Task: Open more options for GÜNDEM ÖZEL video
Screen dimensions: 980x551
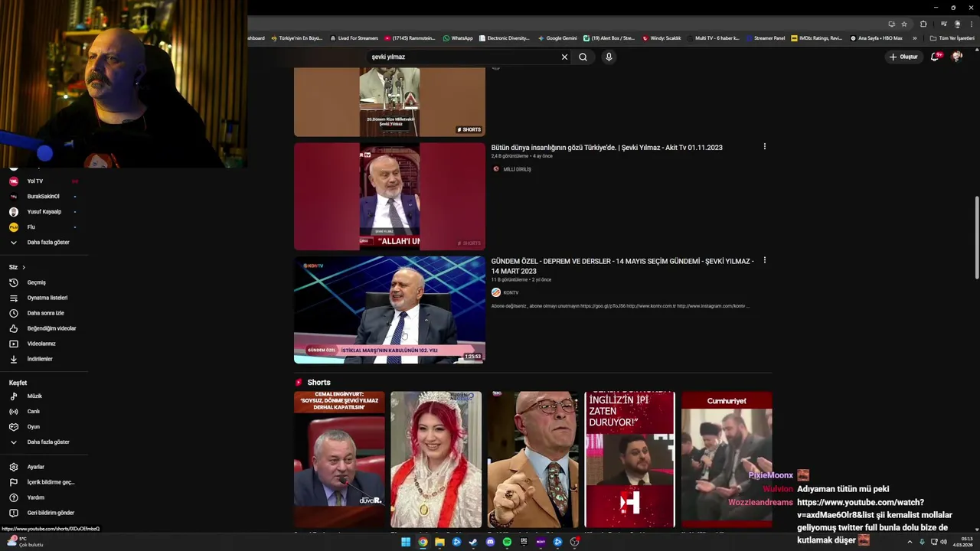Action: [764, 260]
